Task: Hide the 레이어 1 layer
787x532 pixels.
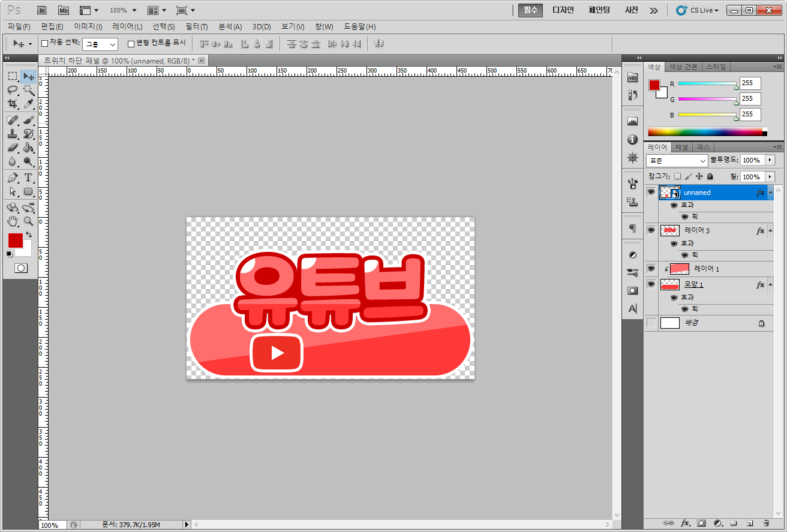Action: pyautogui.click(x=651, y=269)
